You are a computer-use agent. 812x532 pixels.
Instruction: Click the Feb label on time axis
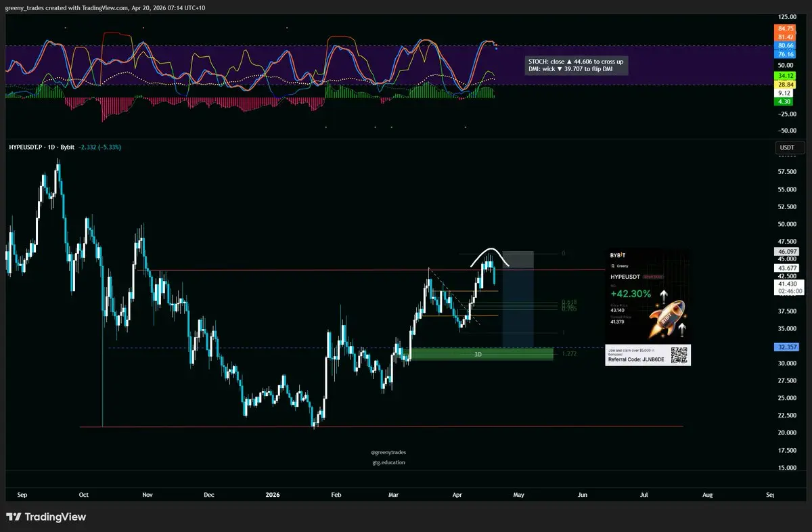tap(336, 495)
